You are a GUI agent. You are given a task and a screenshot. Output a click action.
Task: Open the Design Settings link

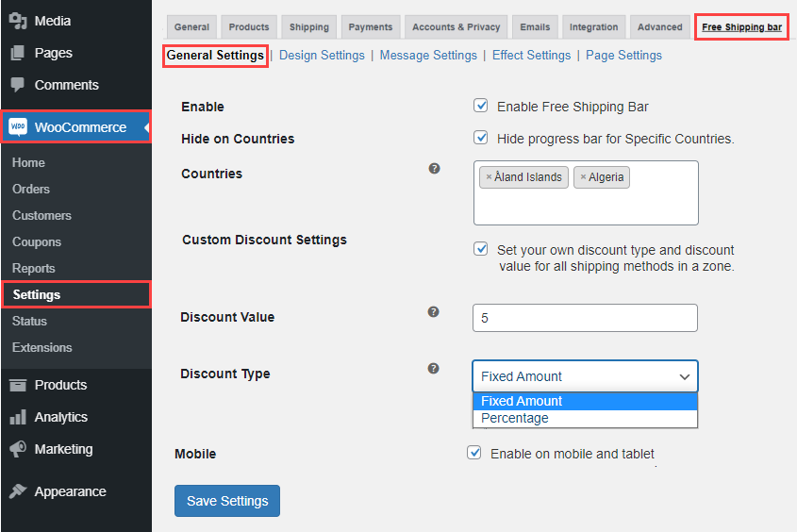322,56
